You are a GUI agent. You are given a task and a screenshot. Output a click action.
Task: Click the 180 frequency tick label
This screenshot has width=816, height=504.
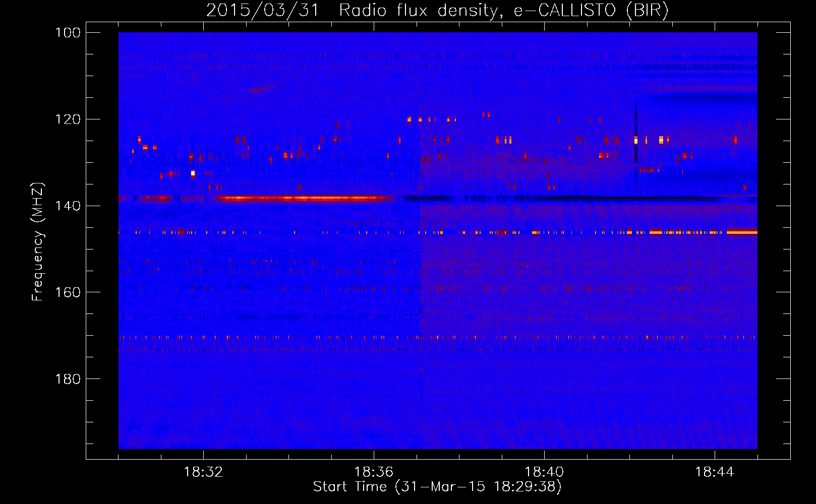[68, 379]
